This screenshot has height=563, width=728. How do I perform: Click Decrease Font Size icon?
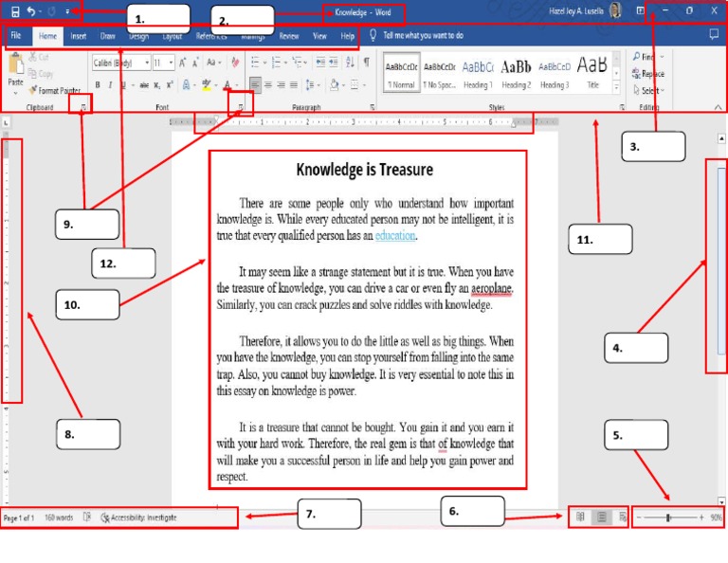(195, 63)
